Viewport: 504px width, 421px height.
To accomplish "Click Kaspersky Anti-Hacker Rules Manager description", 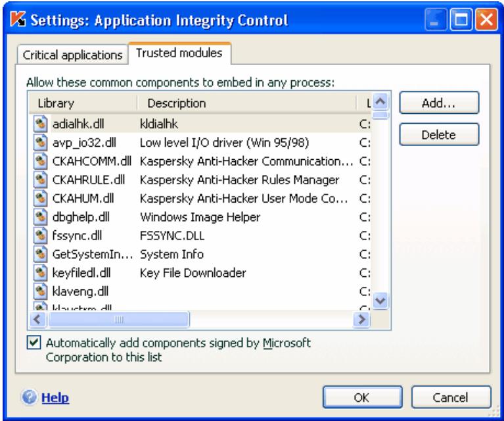I will click(239, 180).
